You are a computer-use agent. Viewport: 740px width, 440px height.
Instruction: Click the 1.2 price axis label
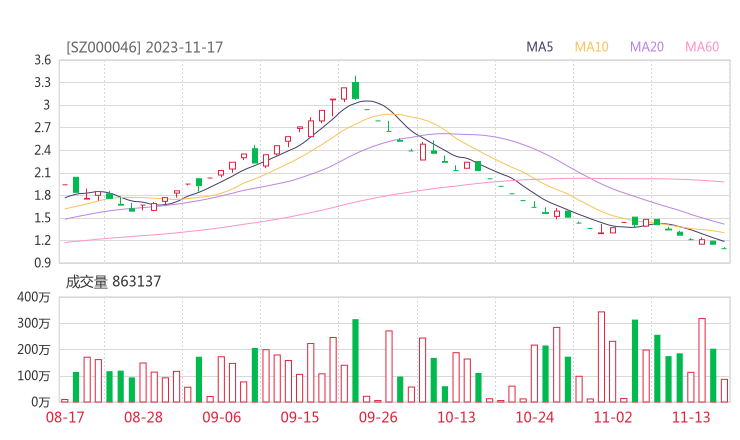[42, 240]
